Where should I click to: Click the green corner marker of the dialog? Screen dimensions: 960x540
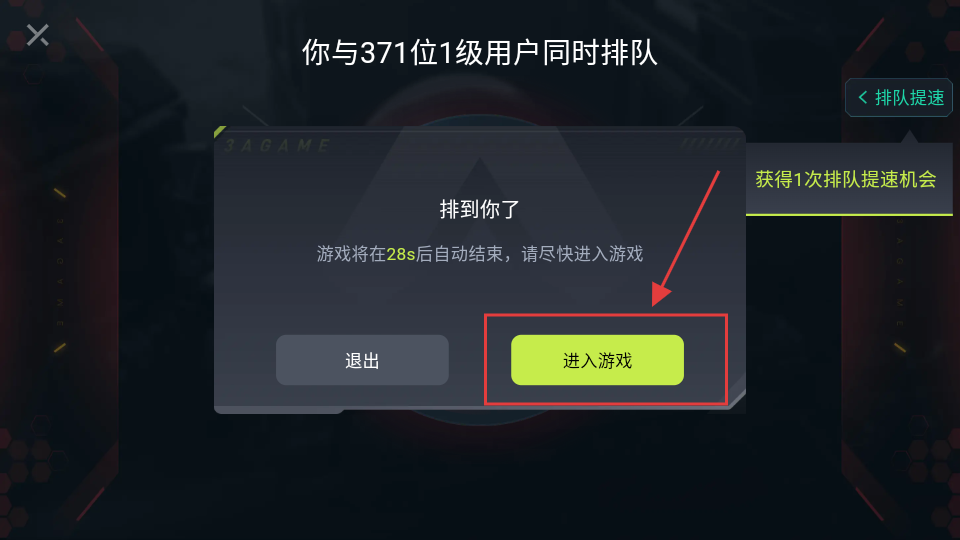tap(219, 131)
